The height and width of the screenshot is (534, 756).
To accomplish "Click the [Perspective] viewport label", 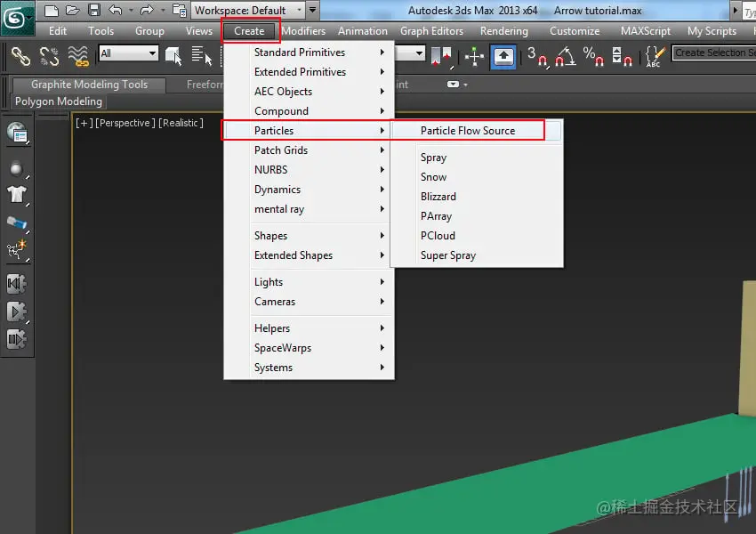I will click(125, 123).
